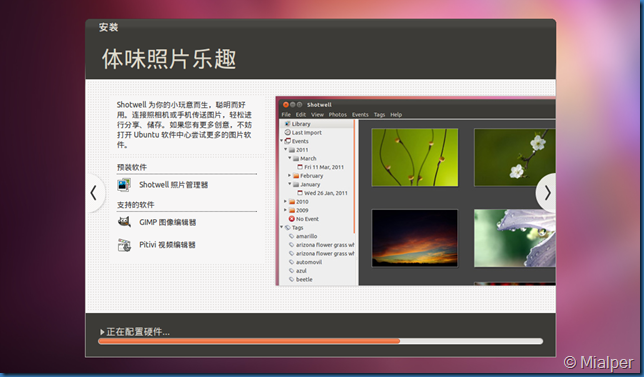This screenshot has width=644, height=377.
Task: Click the '安装' window title text
Action: pyautogui.click(x=108, y=27)
